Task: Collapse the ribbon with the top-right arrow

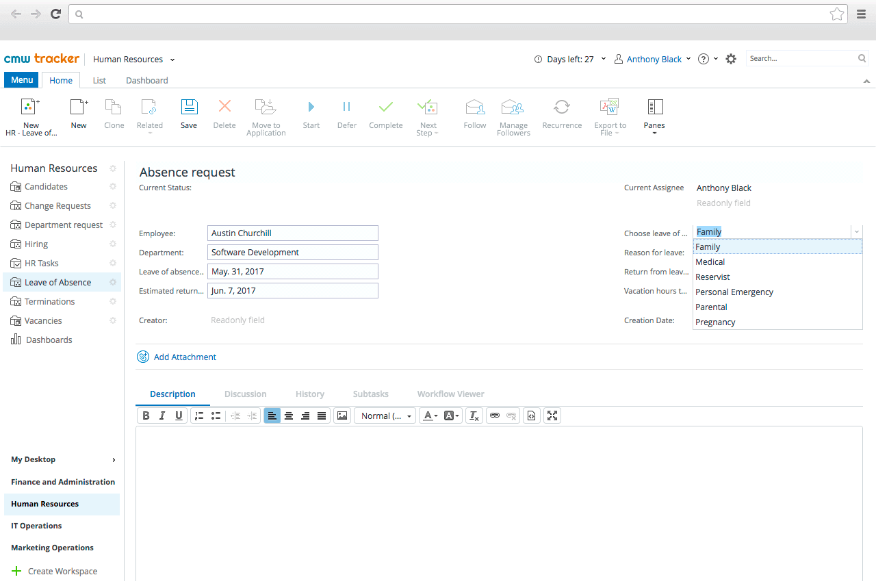Action: pyautogui.click(x=867, y=81)
